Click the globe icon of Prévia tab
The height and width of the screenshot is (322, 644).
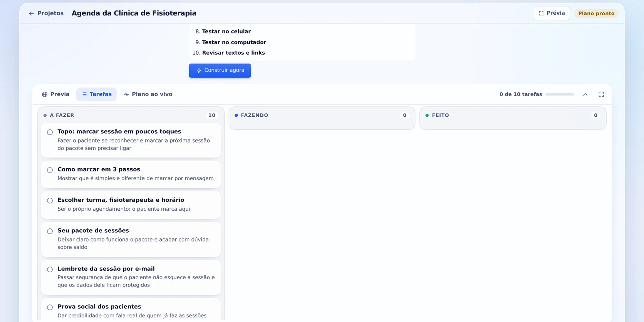tap(45, 94)
